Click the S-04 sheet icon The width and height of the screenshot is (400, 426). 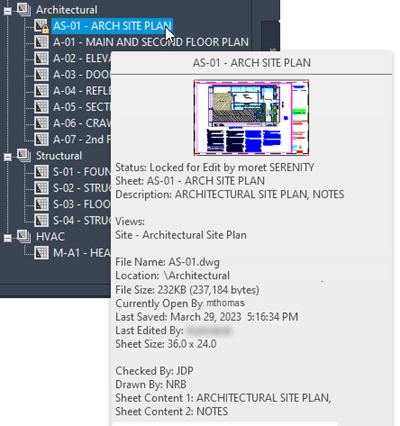[42, 220]
